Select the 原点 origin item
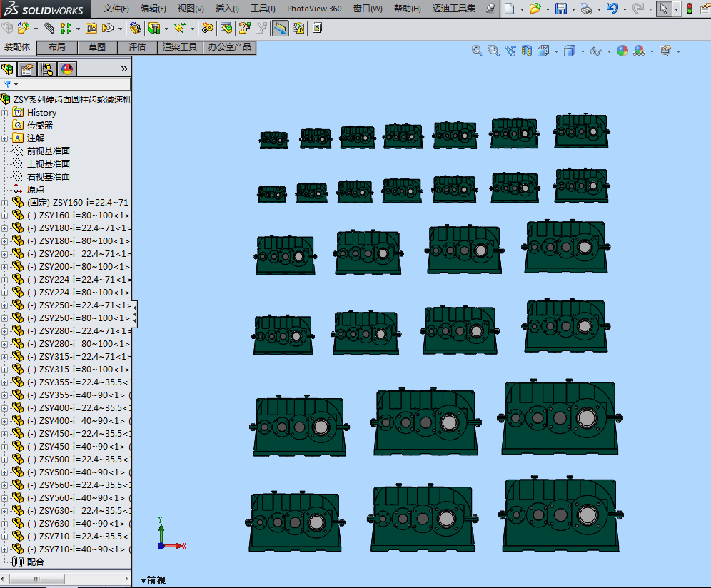 click(36, 190)
